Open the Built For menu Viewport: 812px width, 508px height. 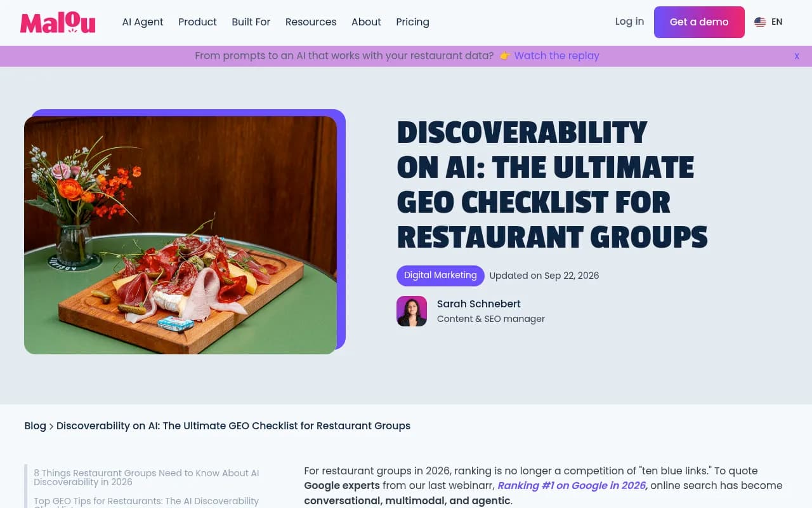(251, 22)
